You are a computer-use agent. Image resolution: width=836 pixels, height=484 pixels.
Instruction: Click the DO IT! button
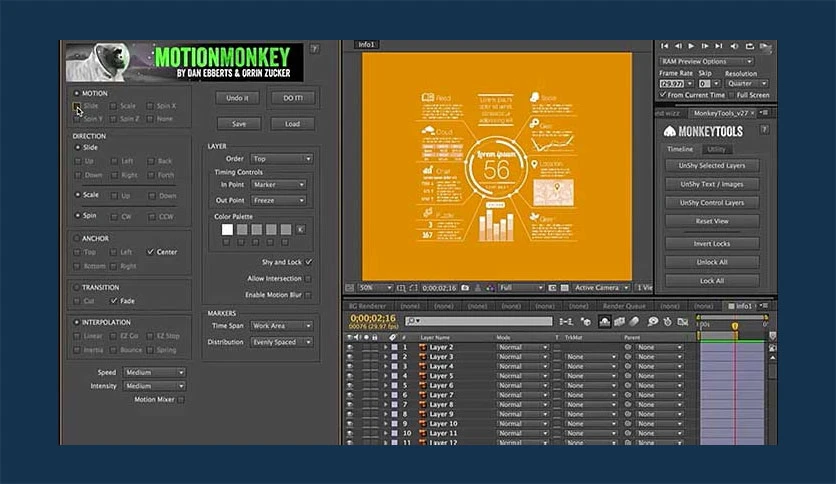tap(292, 98)
